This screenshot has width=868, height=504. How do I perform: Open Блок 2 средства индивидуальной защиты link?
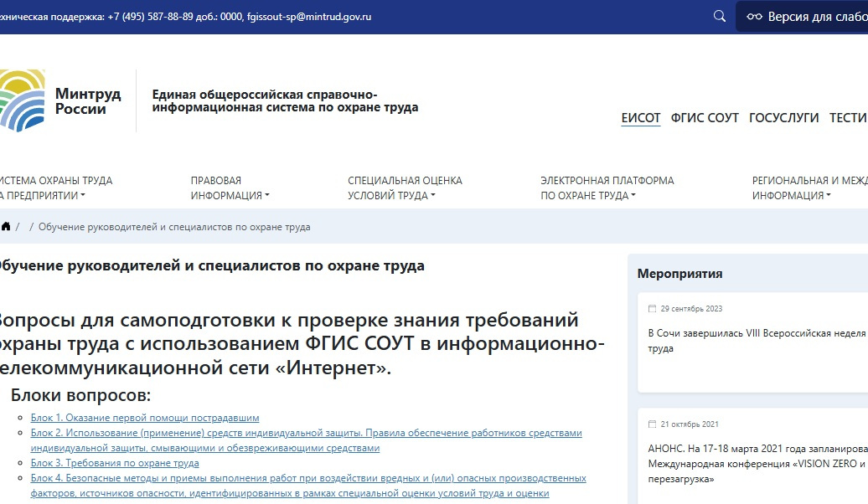click(306, 434)
